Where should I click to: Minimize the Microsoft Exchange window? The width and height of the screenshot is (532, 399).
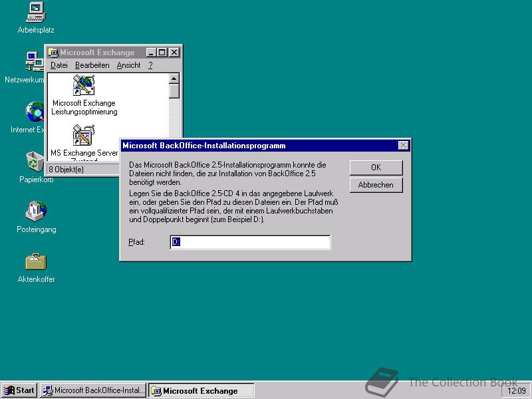(151, 53)
